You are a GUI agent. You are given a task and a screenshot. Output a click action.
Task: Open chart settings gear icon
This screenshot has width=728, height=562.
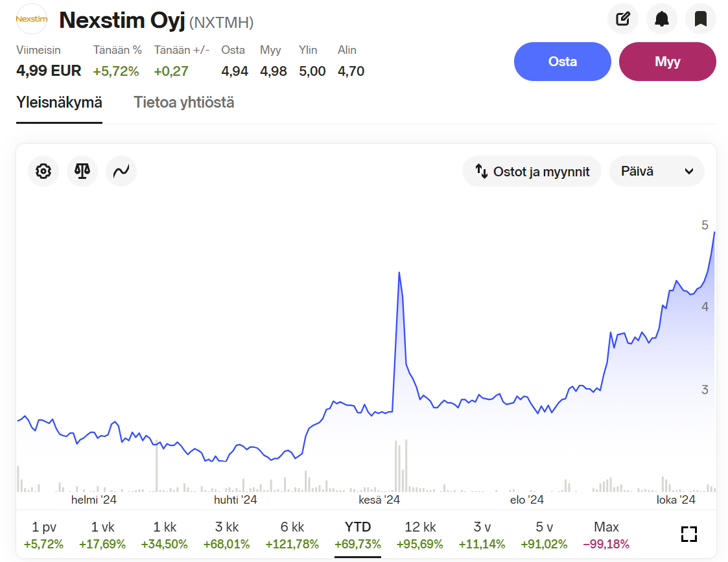click(43, 171)
